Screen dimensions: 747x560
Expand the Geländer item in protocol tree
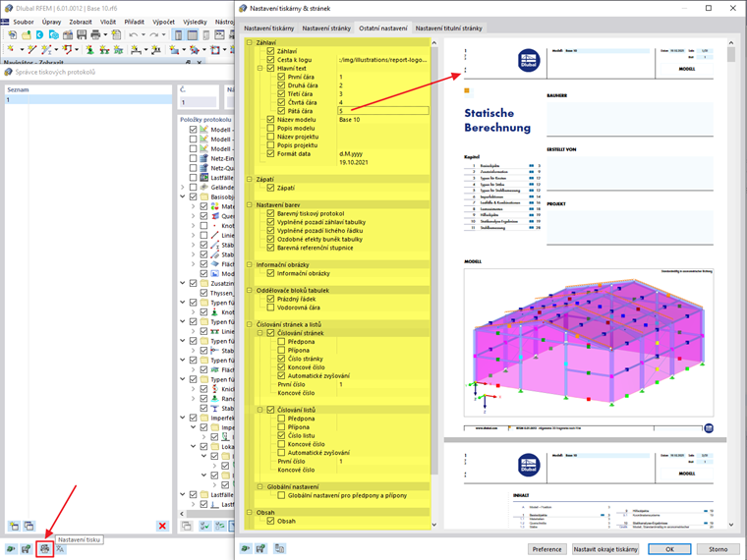pos(183,187)
